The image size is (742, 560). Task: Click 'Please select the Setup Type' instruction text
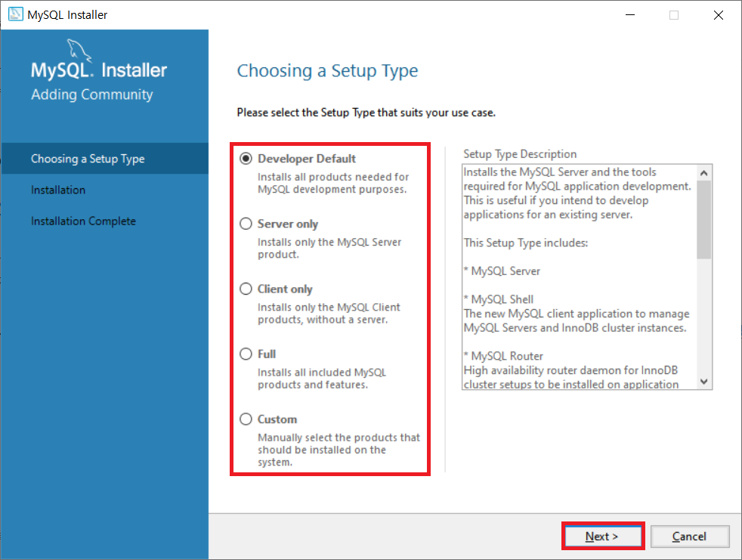pyautogui.click(x=366, y=113)
